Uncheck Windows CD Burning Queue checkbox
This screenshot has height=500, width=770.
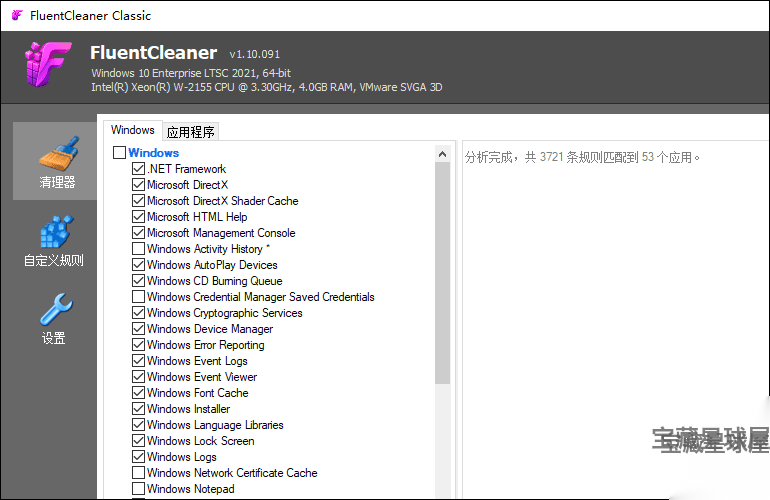tap(138, 280)
